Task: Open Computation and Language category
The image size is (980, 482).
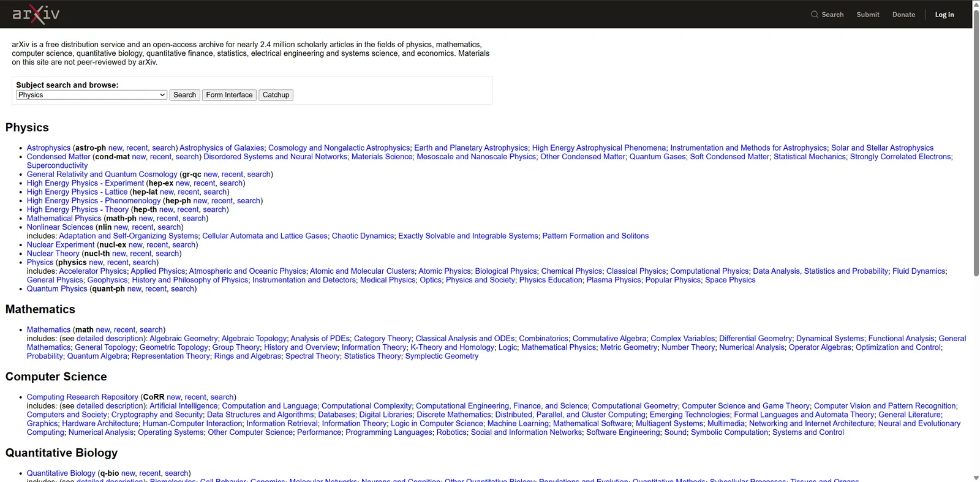Action: coord(269,406)
